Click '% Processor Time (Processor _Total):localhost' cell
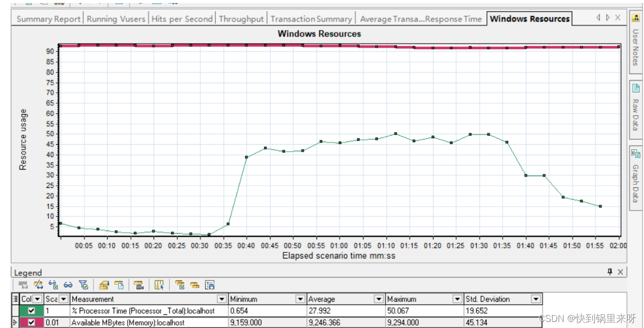Screen dimensions: 644x328 tap(149, 311)
